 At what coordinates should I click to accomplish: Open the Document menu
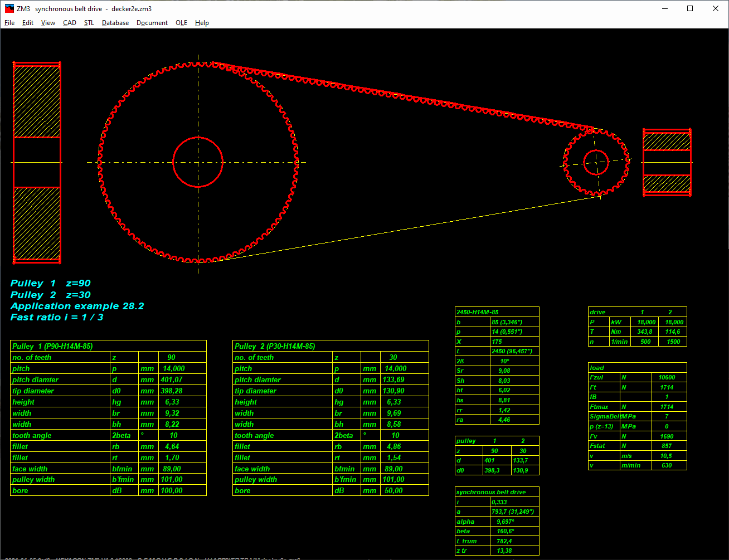click(x=152, y=23)
